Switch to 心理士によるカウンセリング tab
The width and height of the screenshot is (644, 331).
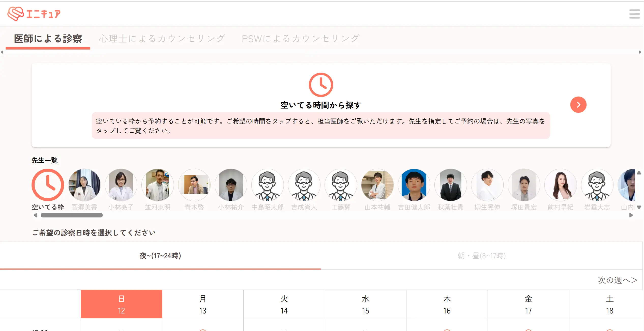tap(162, 38)
